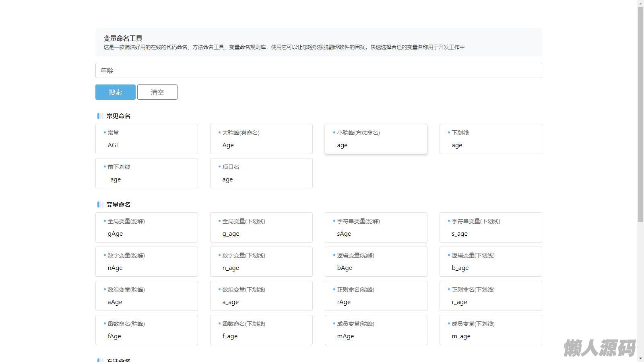Select the 函数命名(驼峰) fAge card
Viewport: 644px width, 362px height.
pyautogui.click(x=147, y=330)
